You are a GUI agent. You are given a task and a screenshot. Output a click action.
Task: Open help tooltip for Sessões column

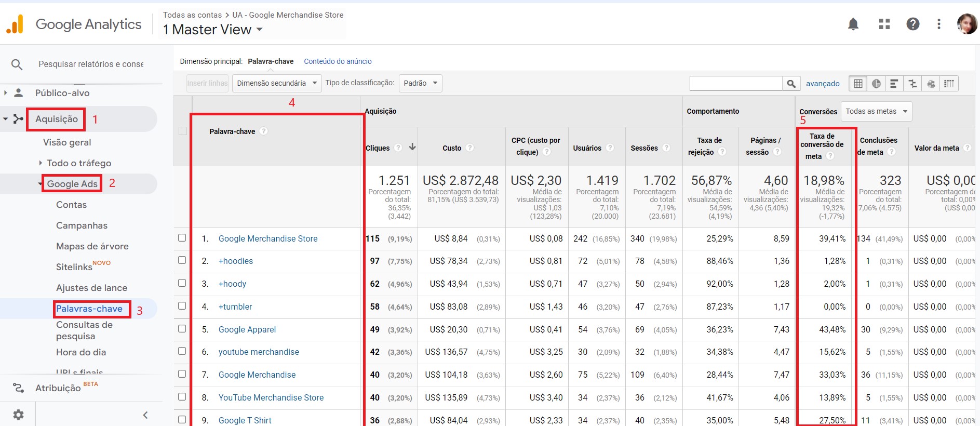666,148
